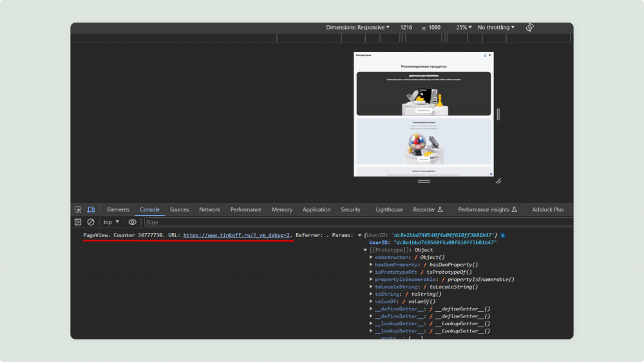
Task: Switch to the Console tab
Action: [x=149, y=209]
